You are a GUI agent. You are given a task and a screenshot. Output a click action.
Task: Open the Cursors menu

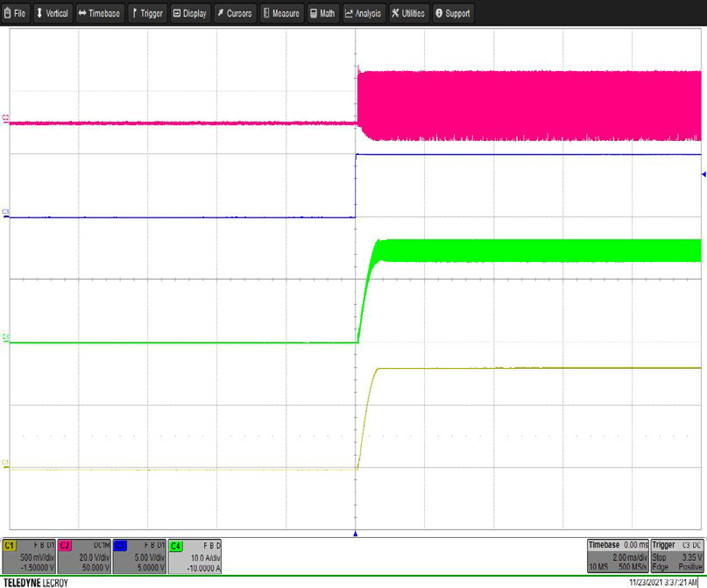tap(235, 13)
